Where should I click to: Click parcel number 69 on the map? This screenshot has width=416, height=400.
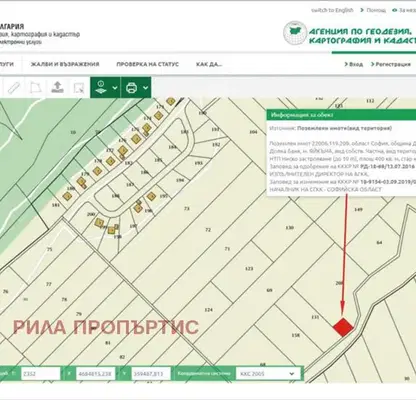tap(269, 290)
